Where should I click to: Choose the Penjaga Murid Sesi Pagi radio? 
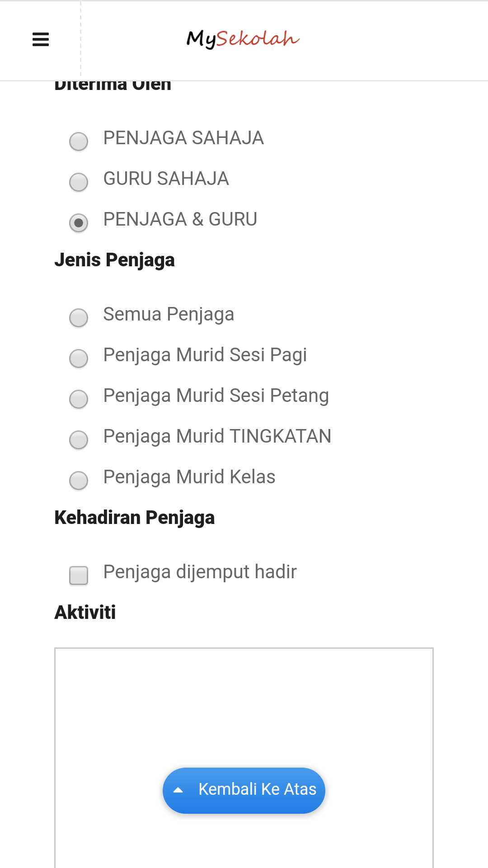click(79, 359)
